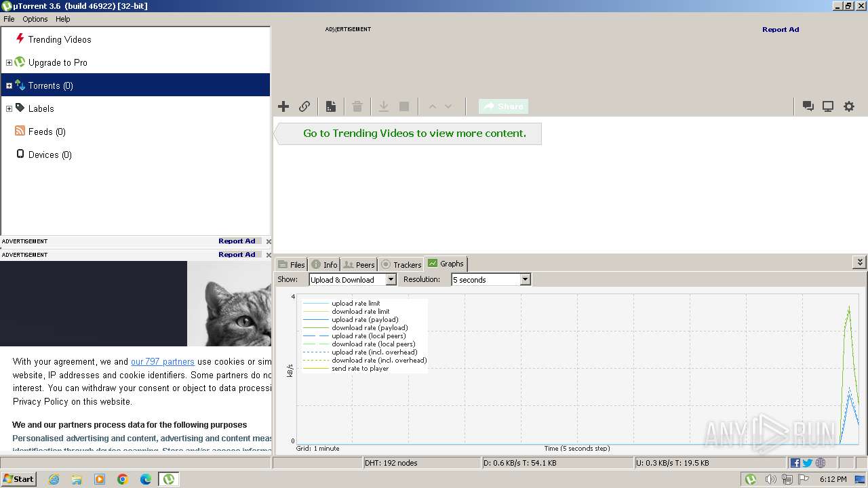Image resolution: width=868 pixels, height=488 pixels.
Task: Click the 6:12 PM system clock
Action: click(x=833, y=479)
